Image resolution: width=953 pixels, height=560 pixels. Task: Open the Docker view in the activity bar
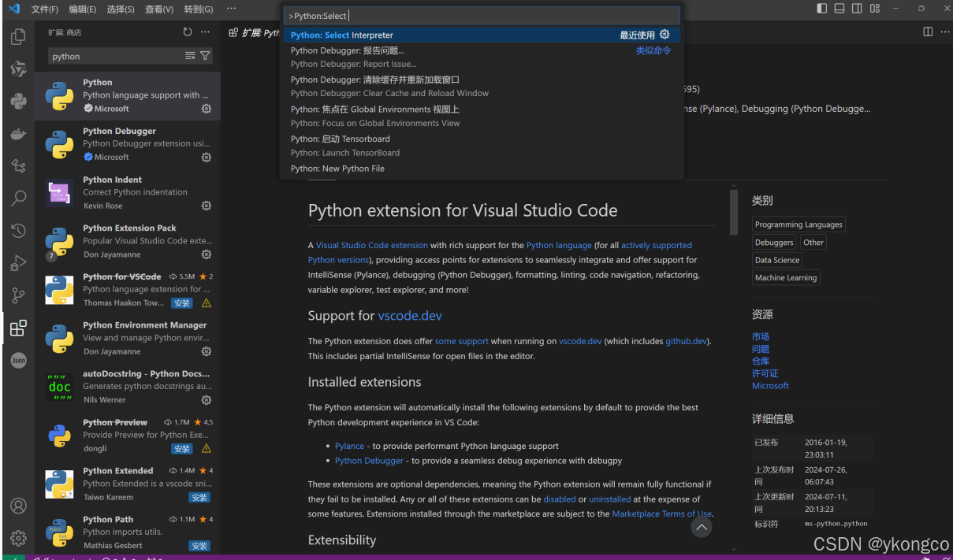(19, 134)
